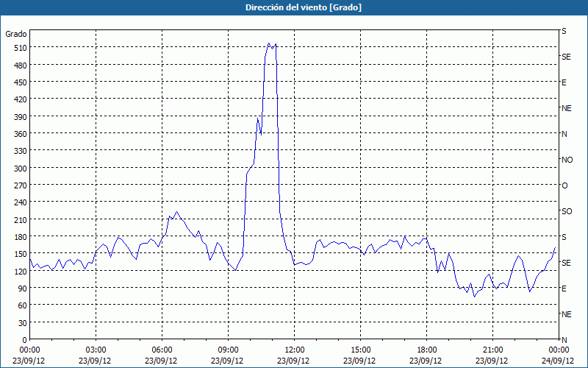Select the 180 degree axis label

[21, 237]
